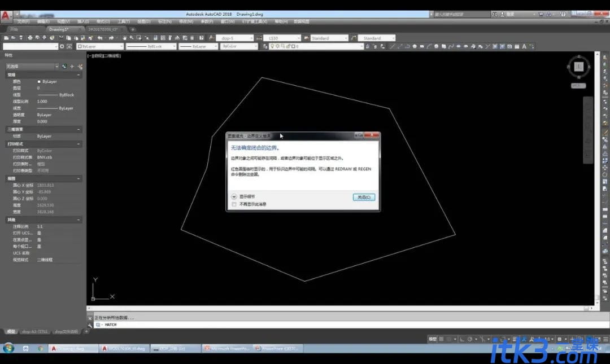Screen dimensions: 610x364
Task: Open the 无选择 selection dropdown in Properties
Action: (x=32, y=67)
